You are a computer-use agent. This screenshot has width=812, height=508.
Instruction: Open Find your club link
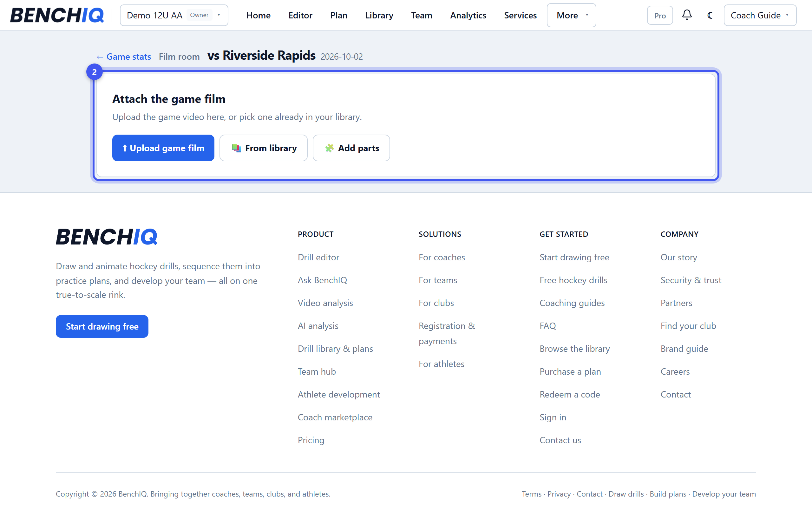688,325
